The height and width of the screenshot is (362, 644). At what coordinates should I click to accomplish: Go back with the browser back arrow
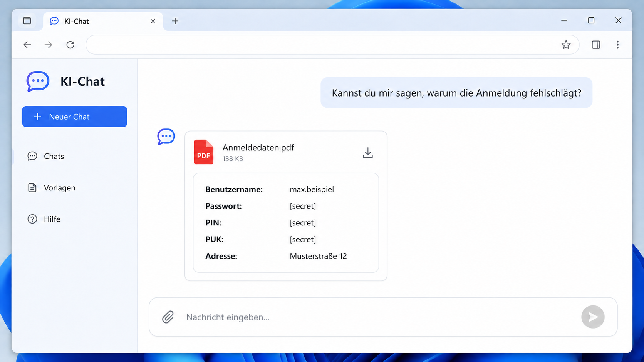27,45
